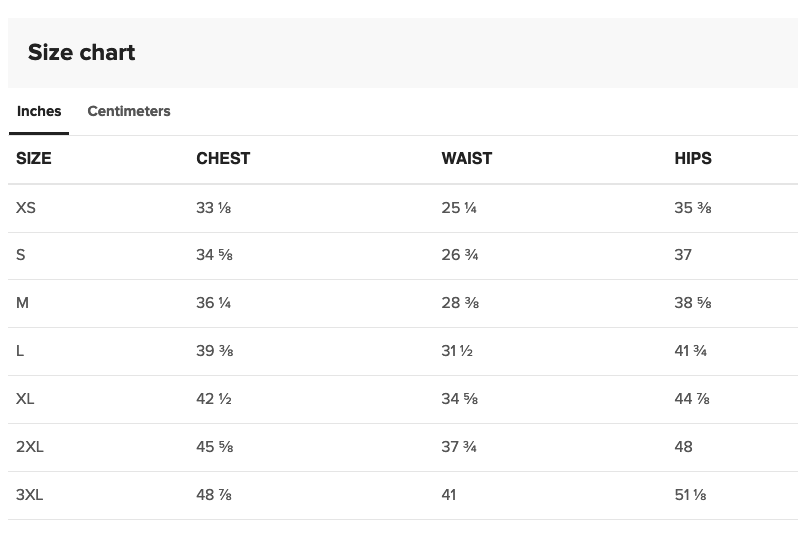Click the HIPS column header
The height and width of the screenshot is (548, 798).
point(693,158)
